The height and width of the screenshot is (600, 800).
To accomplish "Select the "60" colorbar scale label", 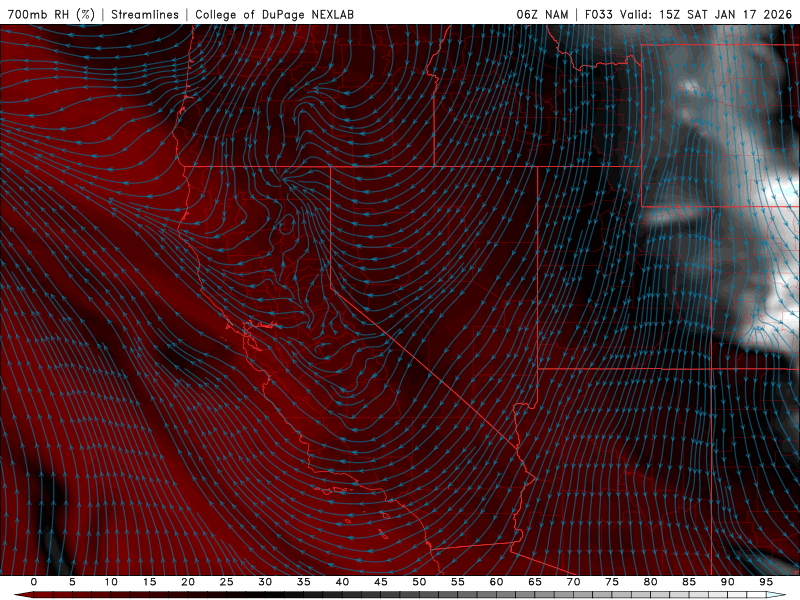I will pos(496,582).
